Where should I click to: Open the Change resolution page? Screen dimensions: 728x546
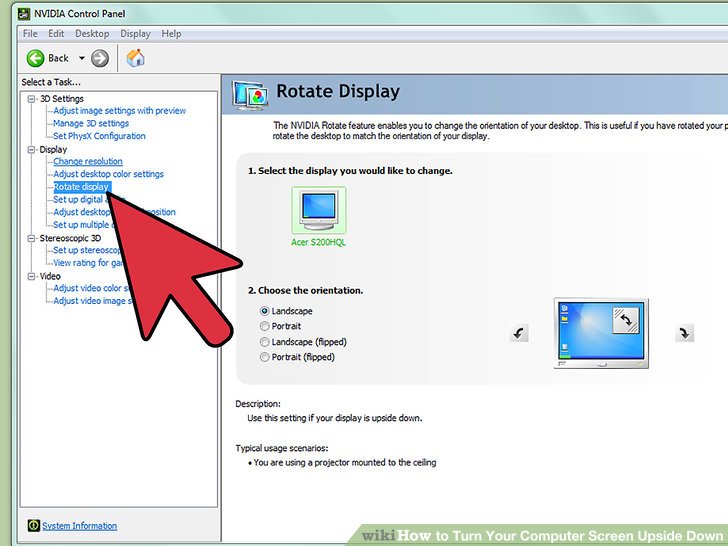88,162
